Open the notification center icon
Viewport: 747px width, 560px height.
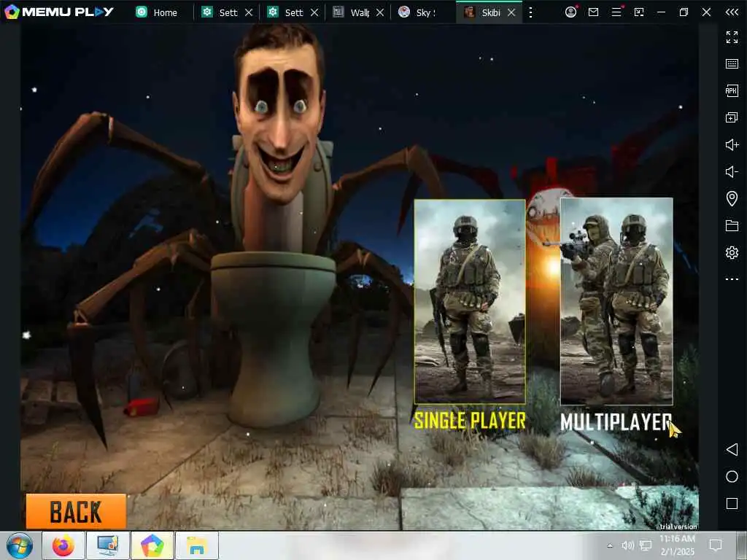pyautogui.click(x=716, y=545)
